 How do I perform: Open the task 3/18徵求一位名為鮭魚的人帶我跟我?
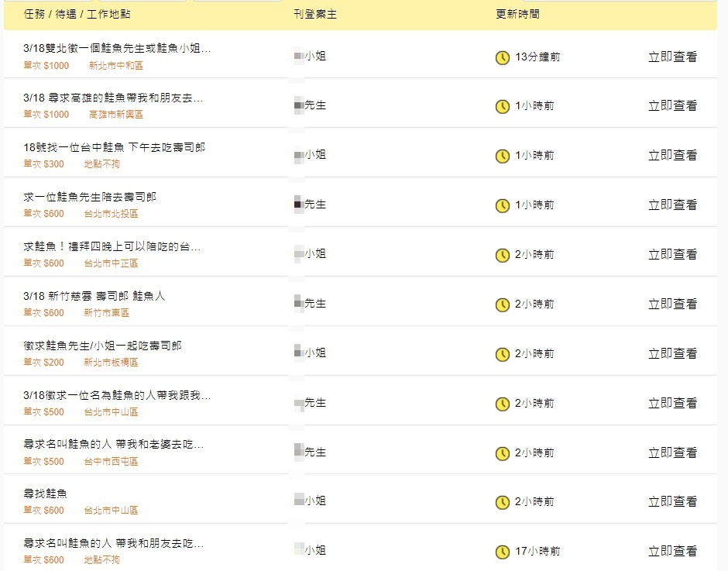(117, 395)
